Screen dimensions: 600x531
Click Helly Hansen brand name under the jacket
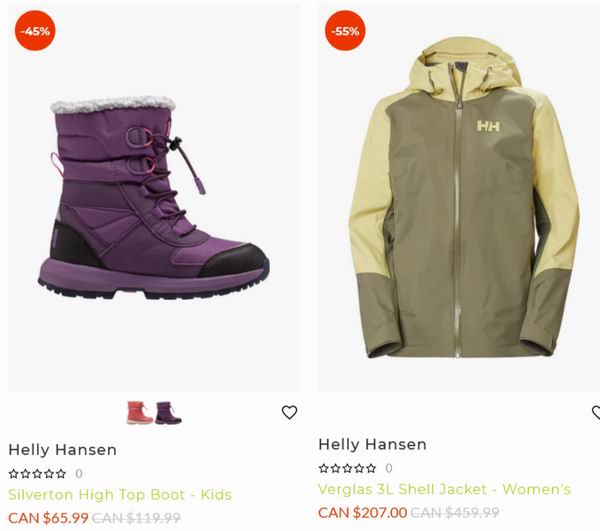(x=373, y=445)
